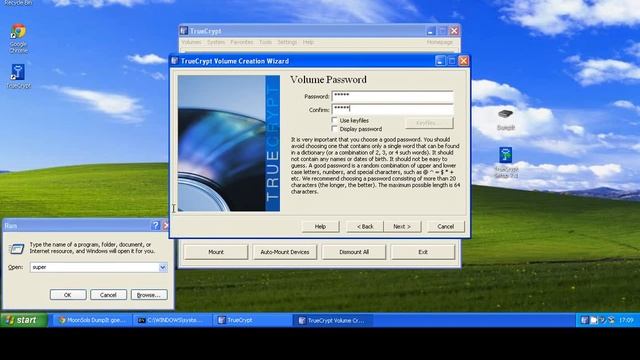Go Back in the wizard
The height and width of the screenshot is (360, 640).
coord(365,227)
